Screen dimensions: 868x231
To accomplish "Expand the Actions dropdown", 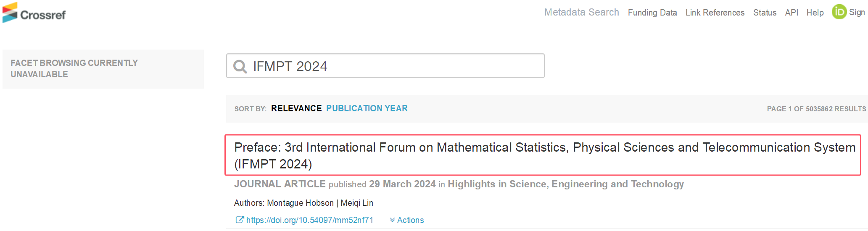I will (407, 220).
